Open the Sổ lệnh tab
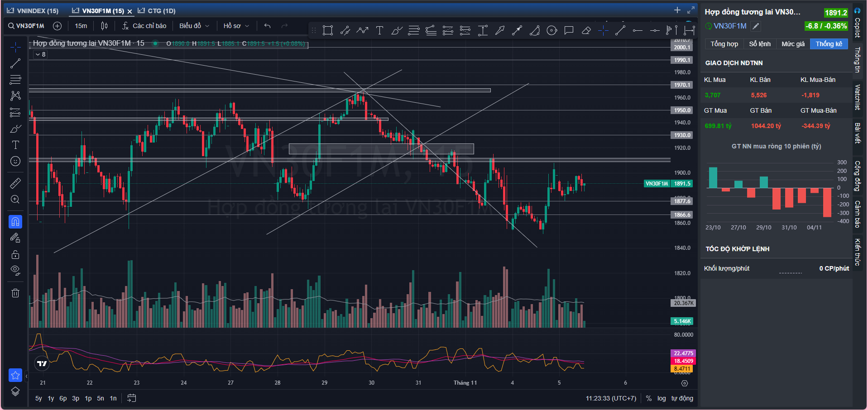The image size is (868, 410). pyautogui.click(x=759, y=44)
